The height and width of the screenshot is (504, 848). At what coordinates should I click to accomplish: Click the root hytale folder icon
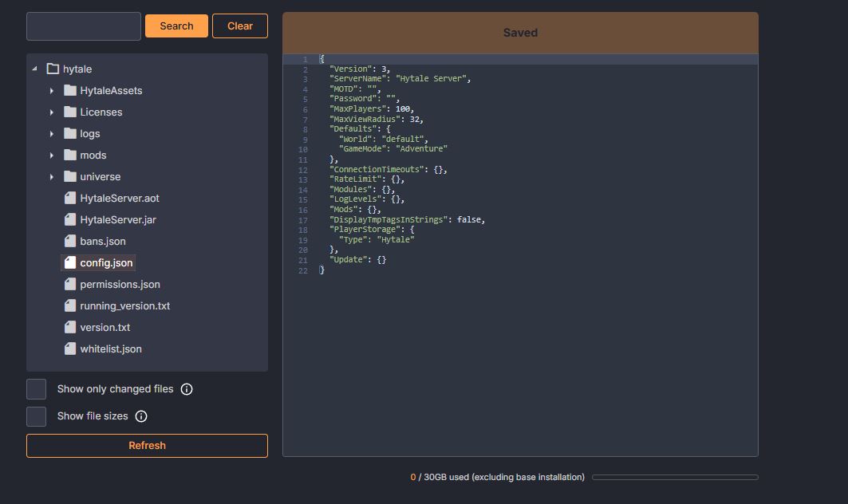(53, 69)
